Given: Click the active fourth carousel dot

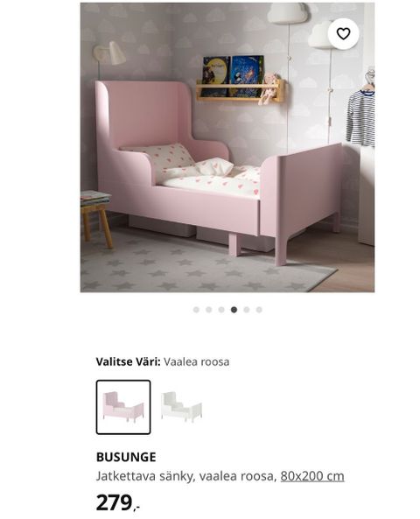Looking at the screenshot, I should (234, 310).
